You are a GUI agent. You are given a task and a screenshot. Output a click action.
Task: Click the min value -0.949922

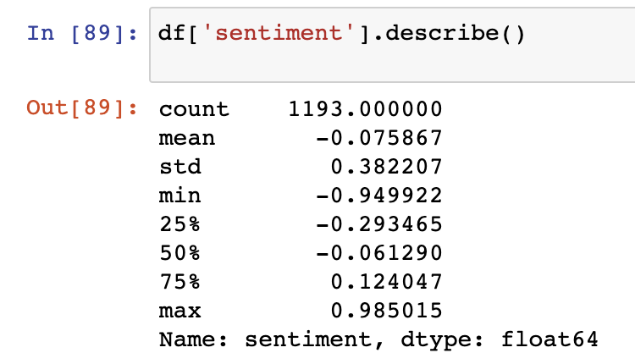pyautogui.click(x=378, y=196)
